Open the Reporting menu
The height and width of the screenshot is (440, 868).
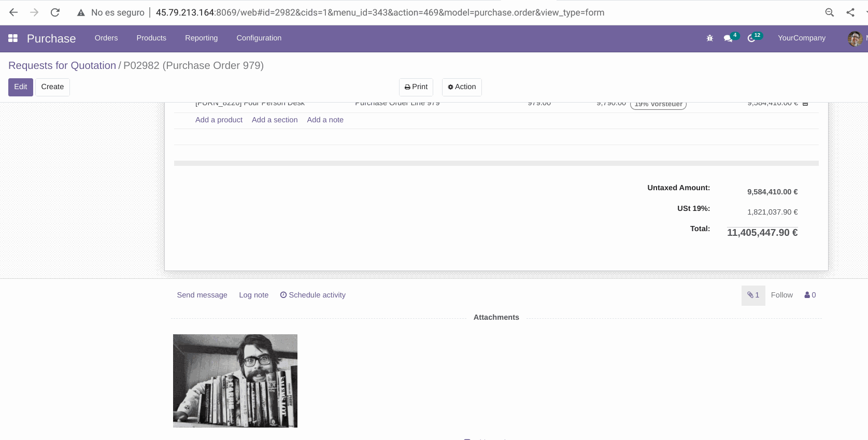tap(201, 38)
